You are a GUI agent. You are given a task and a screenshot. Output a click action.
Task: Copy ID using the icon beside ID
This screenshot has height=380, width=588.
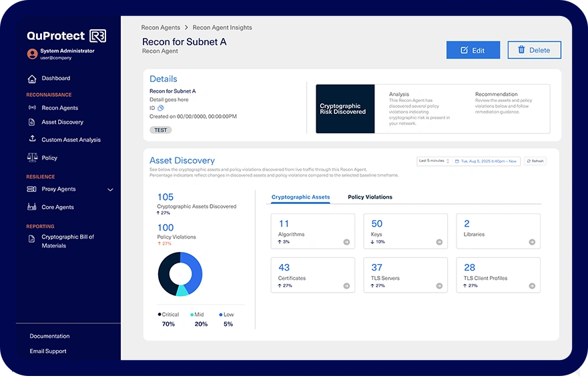click(160, 108)
